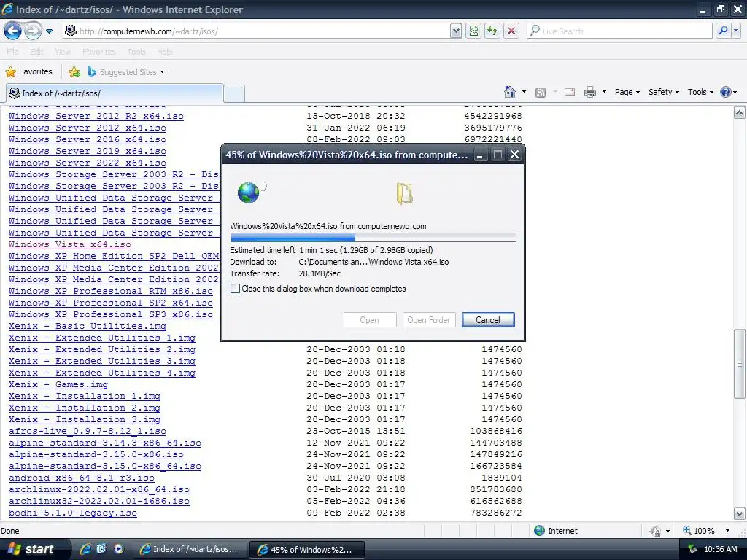This screenshot has height=560, width=747.
Task: Open the 100% zoom level control
Action: (x=699, y=531)
